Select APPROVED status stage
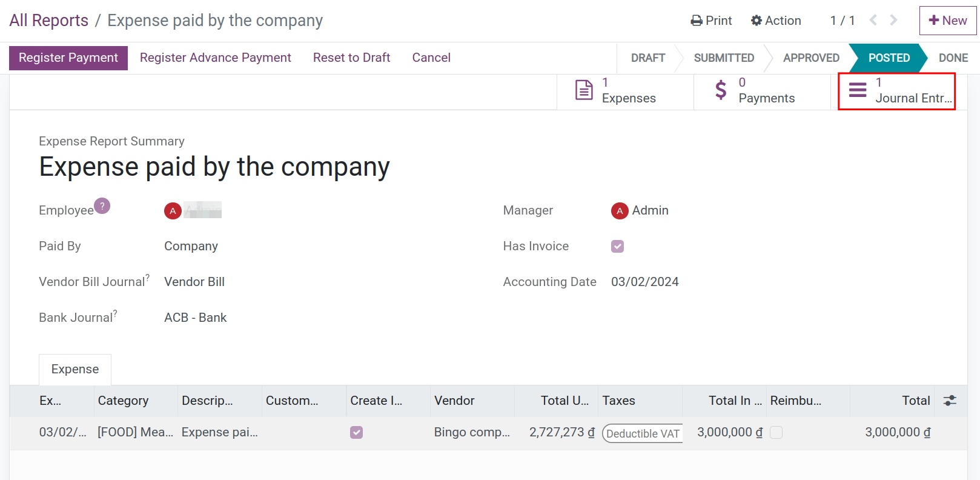This screenshot has height=480, width=980. tap(811, 58)
